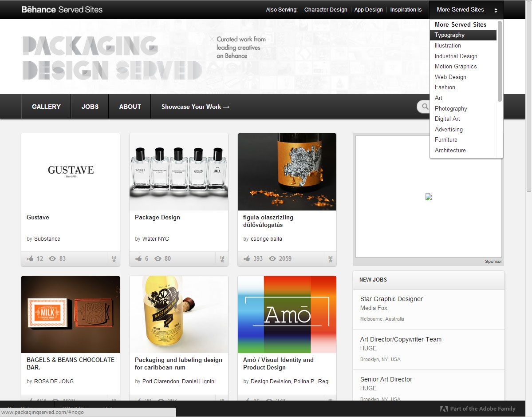Open author Substance profile
The height and width of the screenshot is (417, 532).
[x=47, y=239]
